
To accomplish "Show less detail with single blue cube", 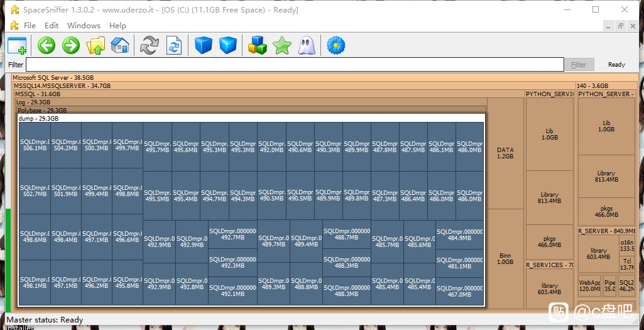I will tap(204, 45).
